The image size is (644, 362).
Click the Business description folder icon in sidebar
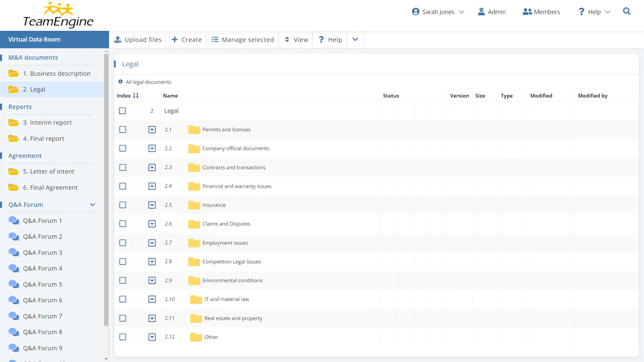click(x=13, y=73)
